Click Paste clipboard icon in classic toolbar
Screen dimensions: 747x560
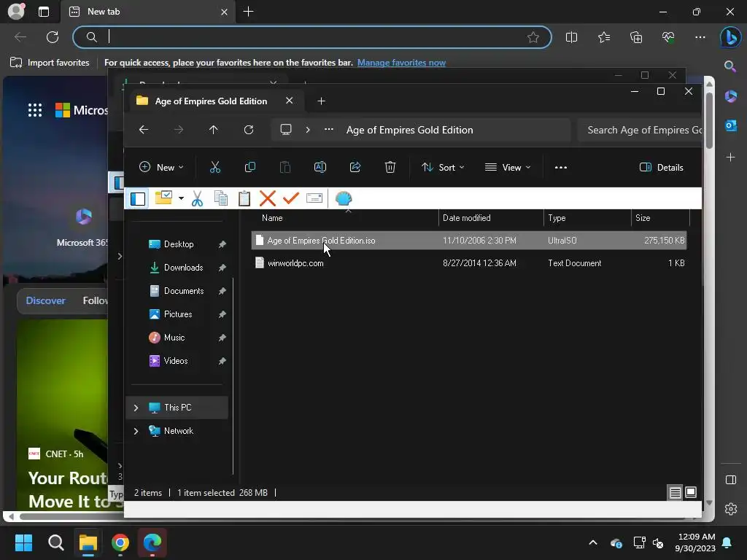[x=244, y=198]
